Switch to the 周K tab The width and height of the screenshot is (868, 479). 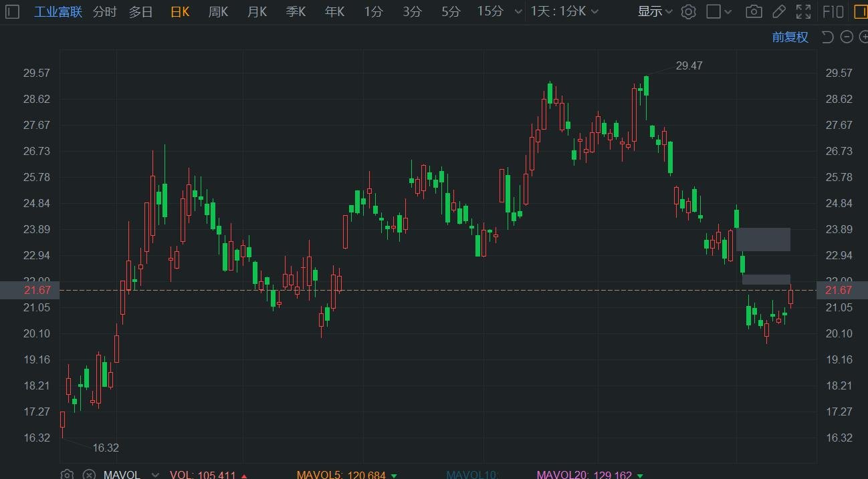point(218,11)
